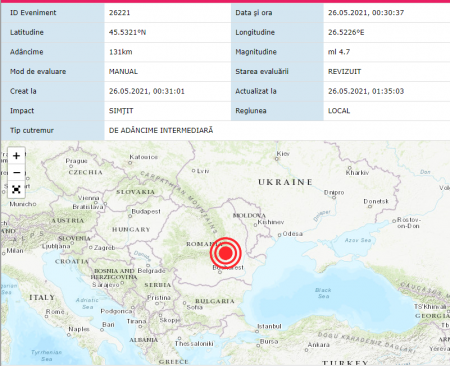Click the UKRAINE country label on map
Image resolution: width=450 pixels, height=366 pixels.
coord(285,182)
